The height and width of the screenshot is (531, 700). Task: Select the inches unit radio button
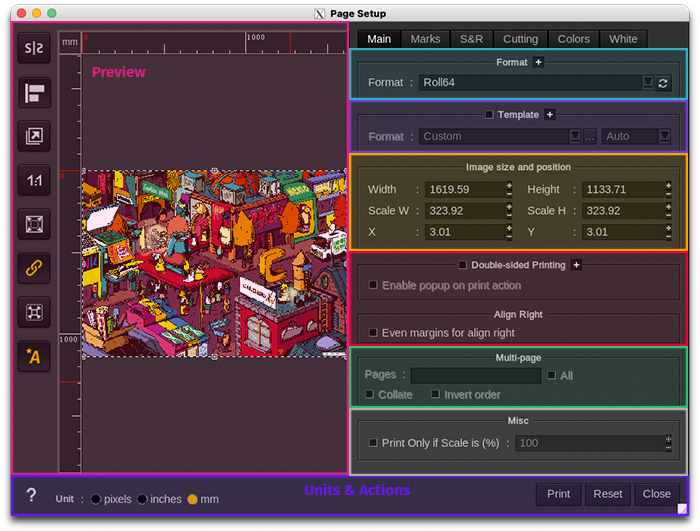click(x=142, y=499)
